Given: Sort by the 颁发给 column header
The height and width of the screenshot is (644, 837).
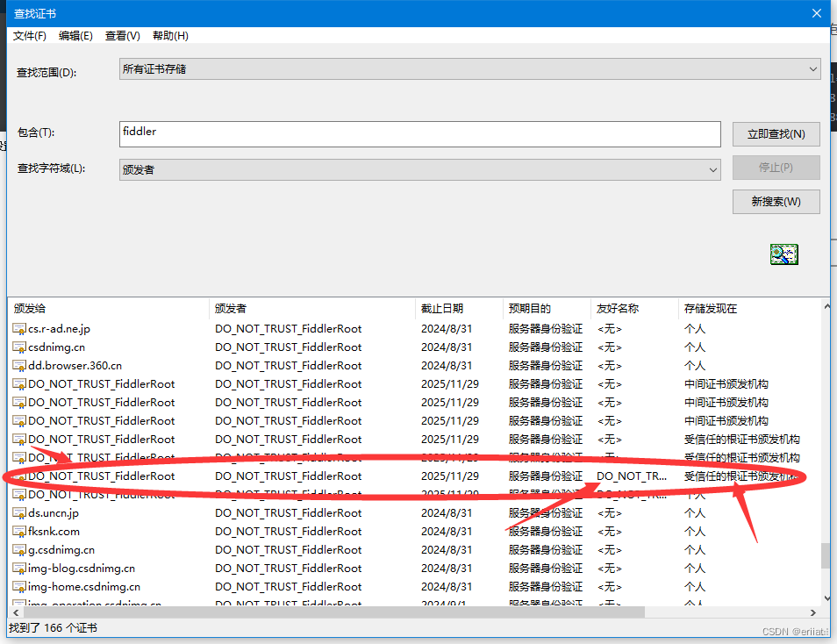Looking at the screenshot, I should [109, 309].
